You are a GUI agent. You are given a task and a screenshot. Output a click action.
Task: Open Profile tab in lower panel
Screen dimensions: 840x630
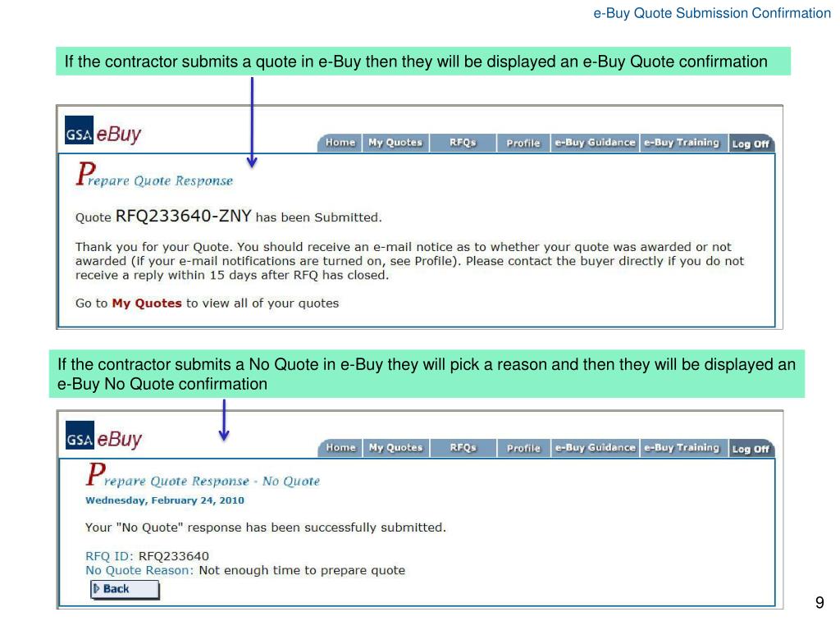[x=524, y=448]
